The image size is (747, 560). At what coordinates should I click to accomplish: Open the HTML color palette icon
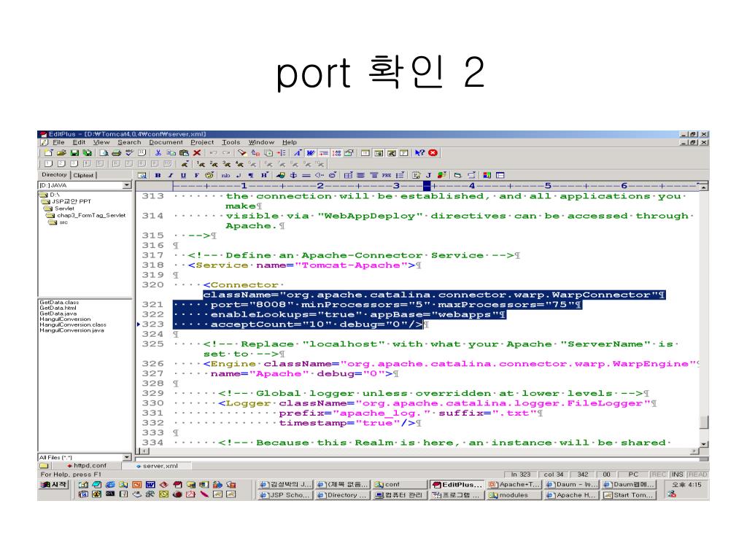[209, 175]
